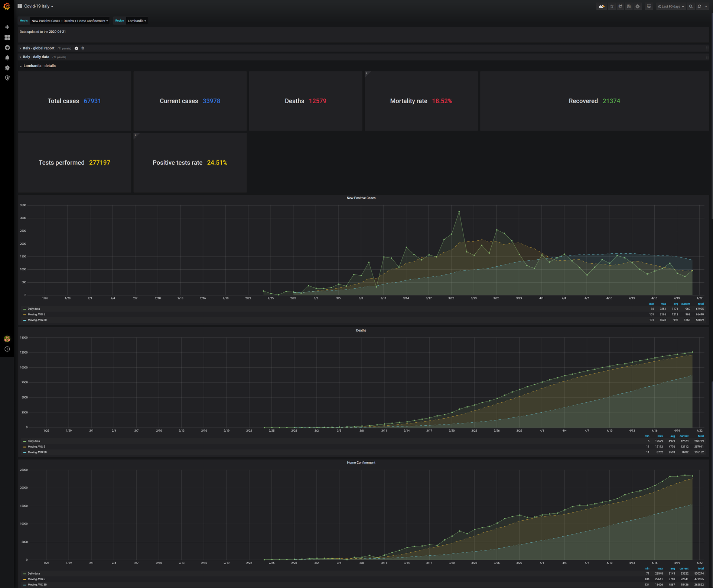This screenshot has width=713, height=588.
Task: Open the Metric variable dropdown
Action: 70,21
